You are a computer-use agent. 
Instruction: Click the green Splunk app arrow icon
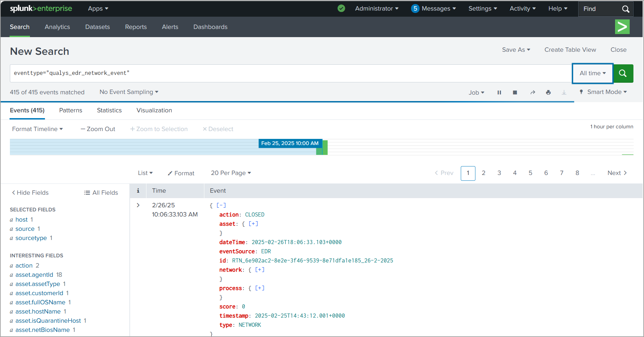pos(622,27)
